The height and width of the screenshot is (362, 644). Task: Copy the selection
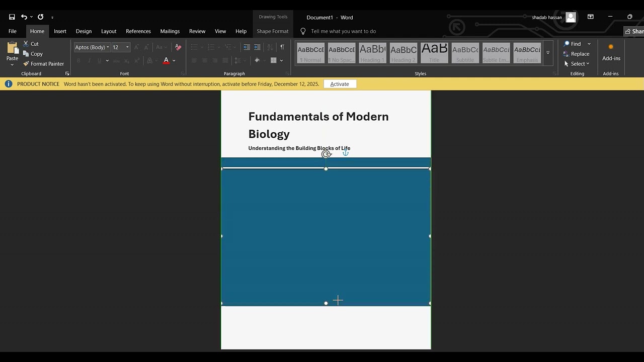(x=33, y=54)
